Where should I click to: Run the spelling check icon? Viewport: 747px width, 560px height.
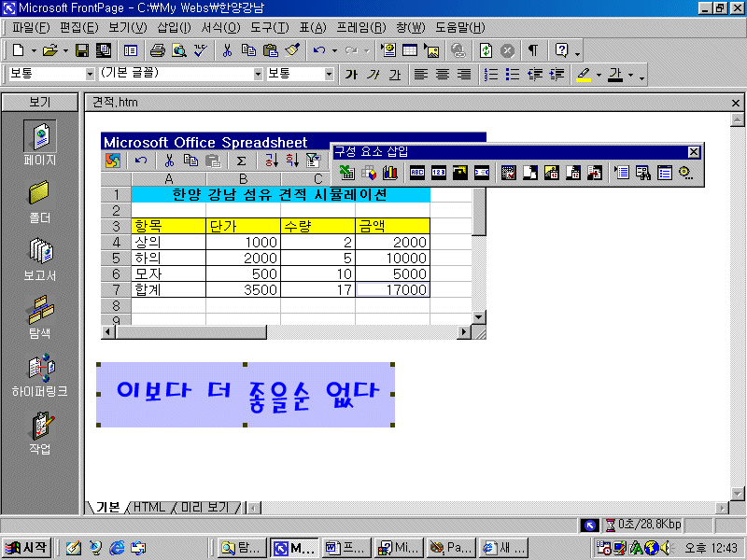click(x=201, y=50)
